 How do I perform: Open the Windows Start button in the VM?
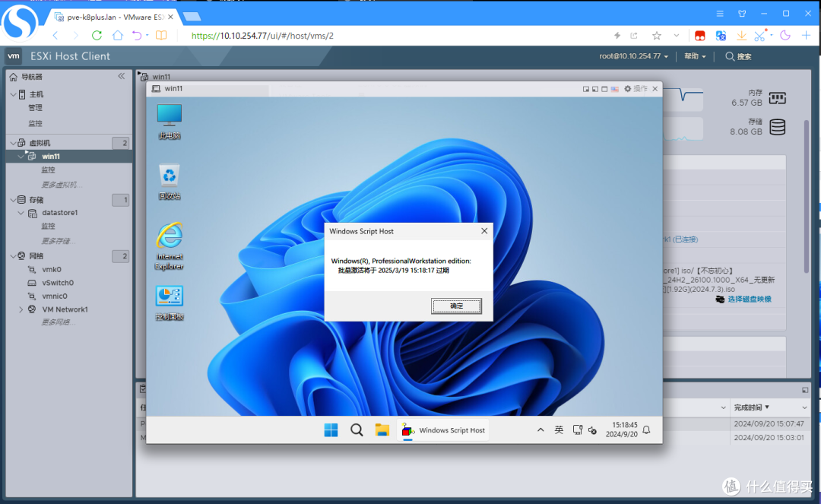331,430
